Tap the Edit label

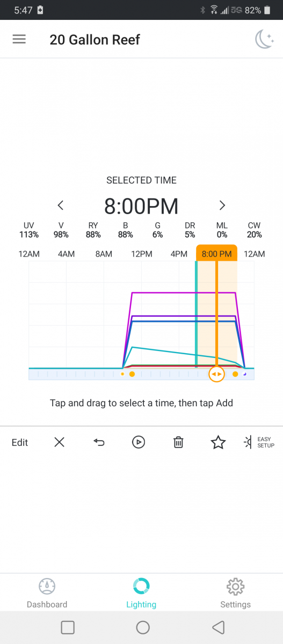[20, 442]
